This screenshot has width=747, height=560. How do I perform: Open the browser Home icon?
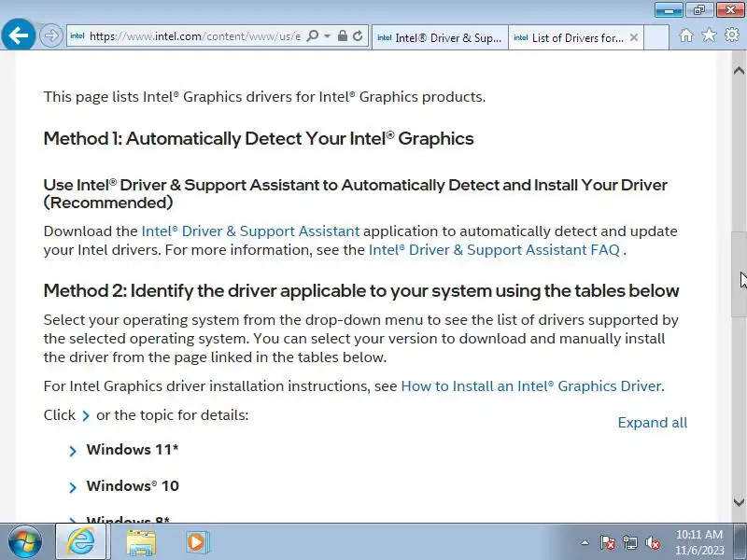pyautogui.click(x=686, y=35)
